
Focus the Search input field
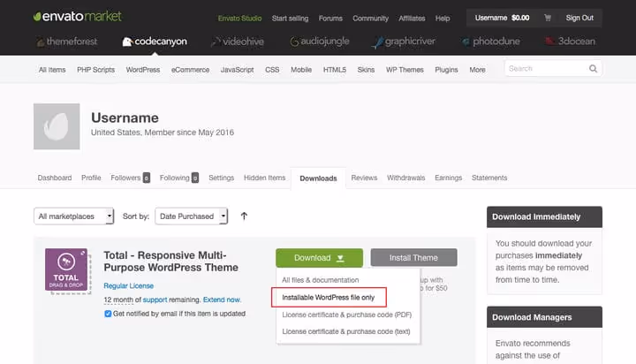click(x=547, y=69)
